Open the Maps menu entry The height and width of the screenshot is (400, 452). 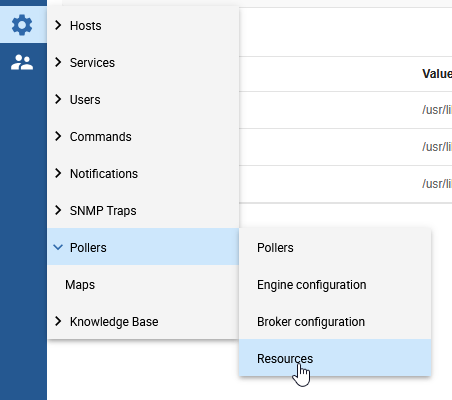[x=143, y=284]
